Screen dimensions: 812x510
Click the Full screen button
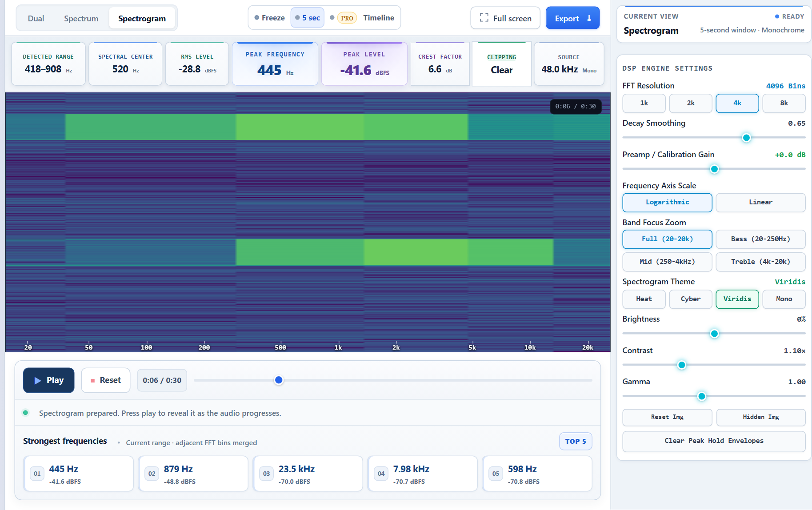pyautogui.click(x=505, y=18)
